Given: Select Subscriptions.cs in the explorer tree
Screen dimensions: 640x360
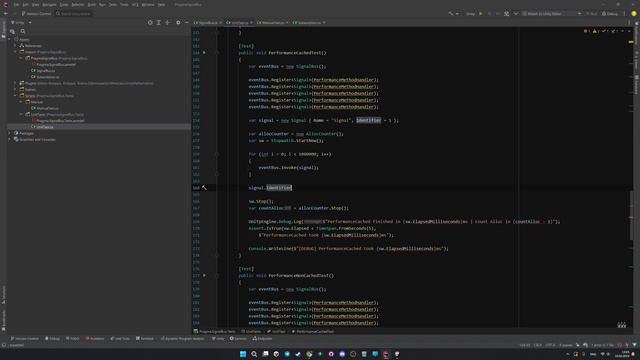Looking at the screenshot, I should (x=45, y=77).
